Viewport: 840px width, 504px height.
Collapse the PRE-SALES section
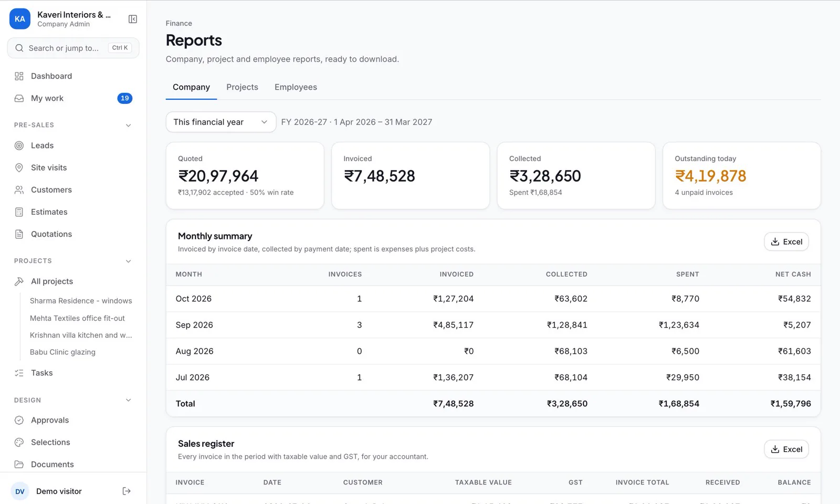pyautogui.click(x=129, y=125)
